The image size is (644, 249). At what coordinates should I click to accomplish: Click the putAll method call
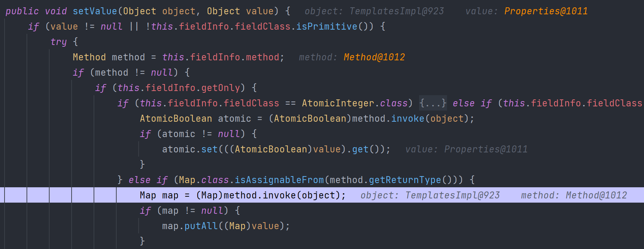tap(201, 226)
